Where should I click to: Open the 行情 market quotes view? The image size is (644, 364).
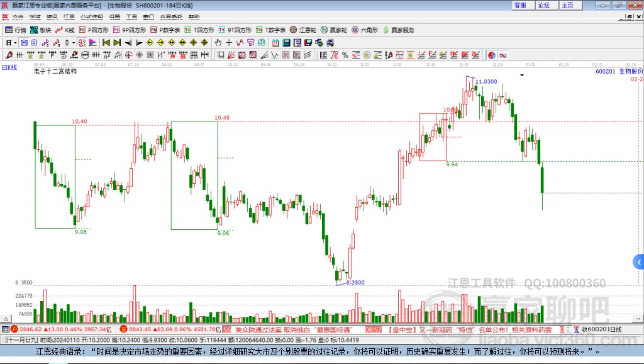[x=15, y=30]
